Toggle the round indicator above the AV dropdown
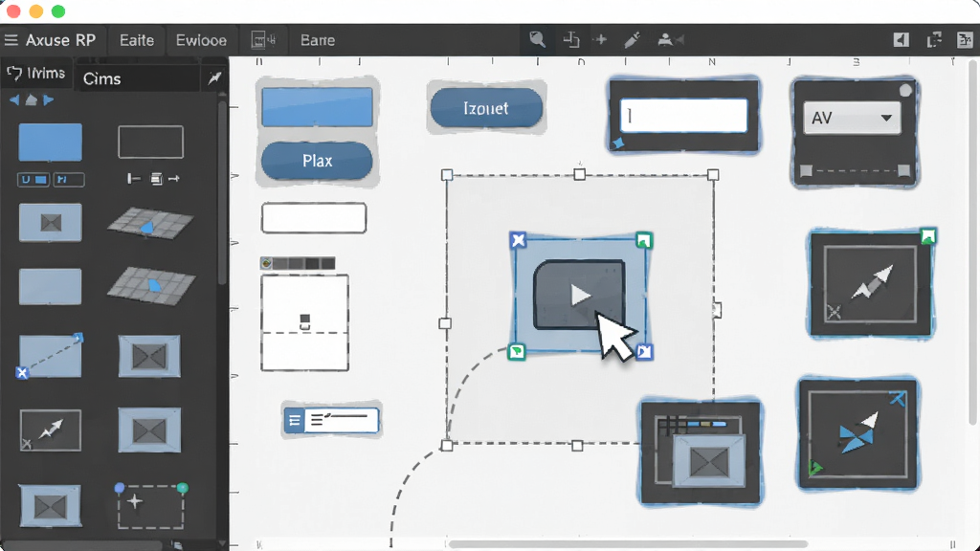Screen dimensions: 980x551 tap(905, 91)
